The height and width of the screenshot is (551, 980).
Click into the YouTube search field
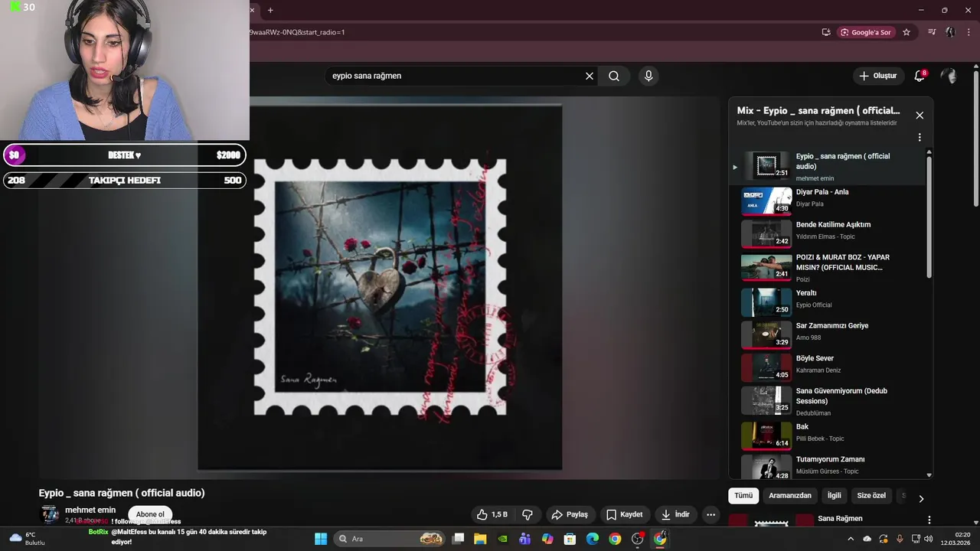456,76
